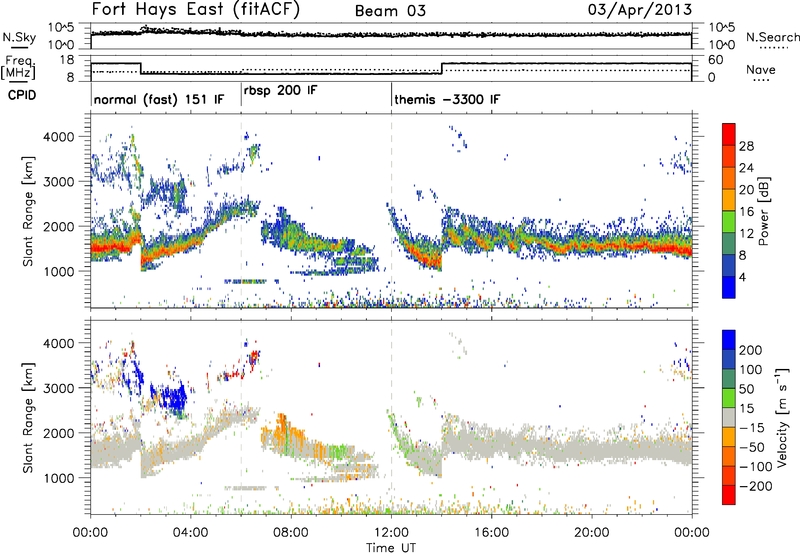Click the '20:00' time tick label

592,533
